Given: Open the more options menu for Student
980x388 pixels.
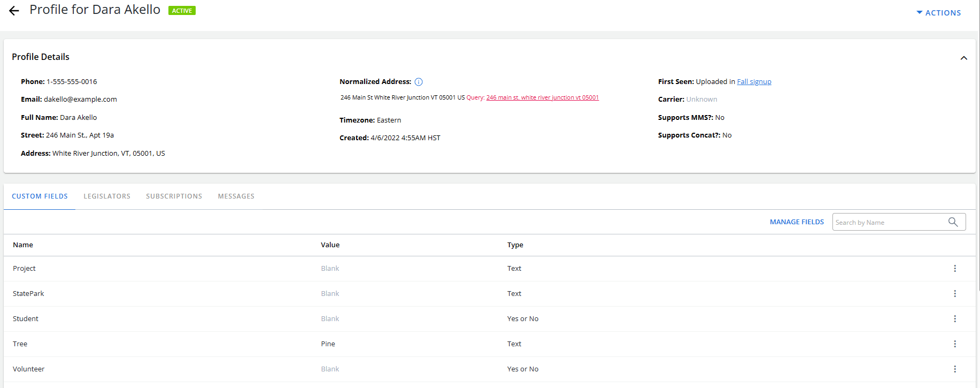Looking at the screenshot, I should [x=955, y=319].
